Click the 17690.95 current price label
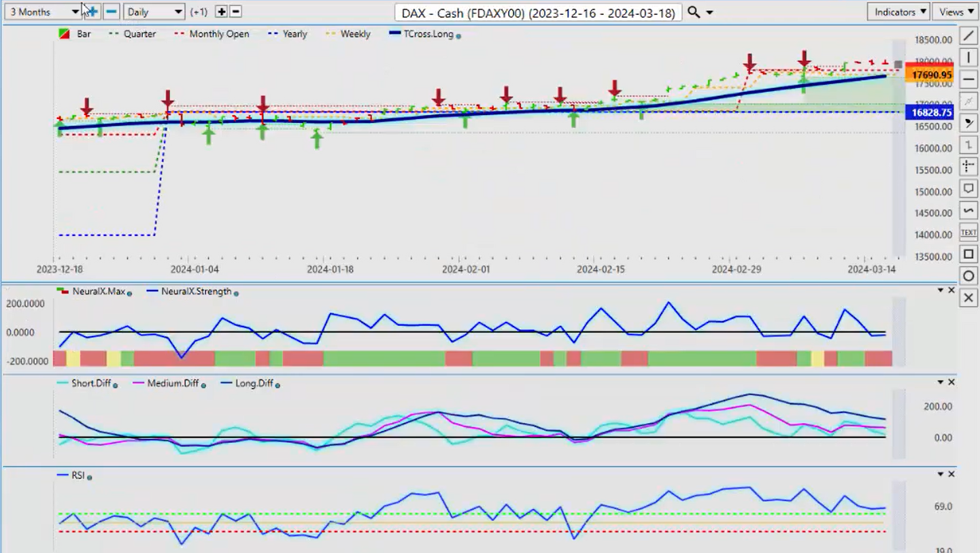 click(x=929, y=75)
